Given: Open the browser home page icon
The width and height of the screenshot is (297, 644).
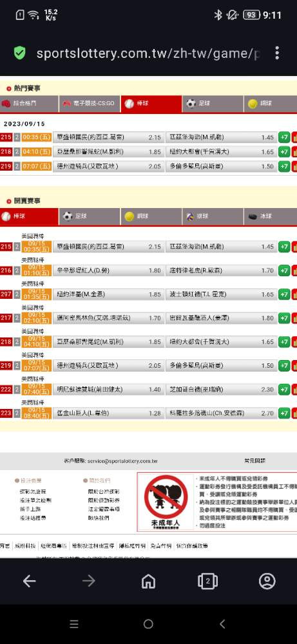Looking at the screenshot, I should 148,581.
